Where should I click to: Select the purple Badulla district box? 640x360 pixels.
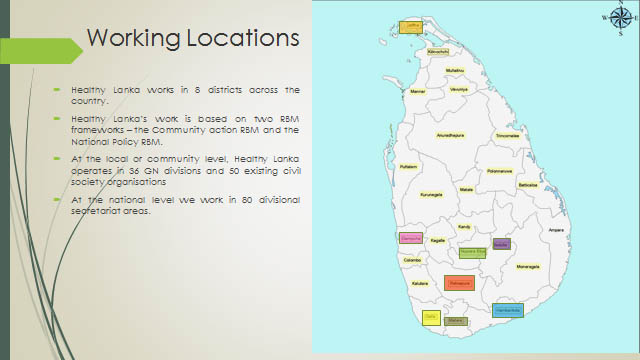(x=501, y=244)
